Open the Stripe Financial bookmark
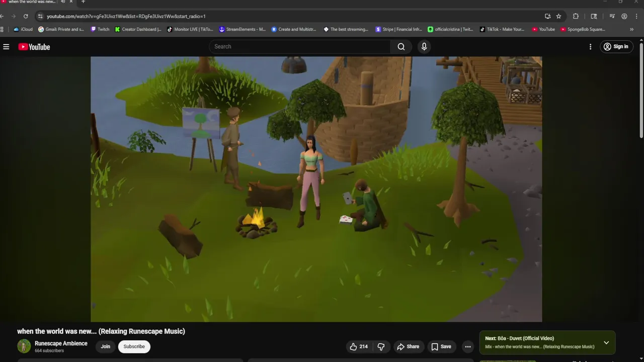The image size is (644, 362). pos(399,29)
